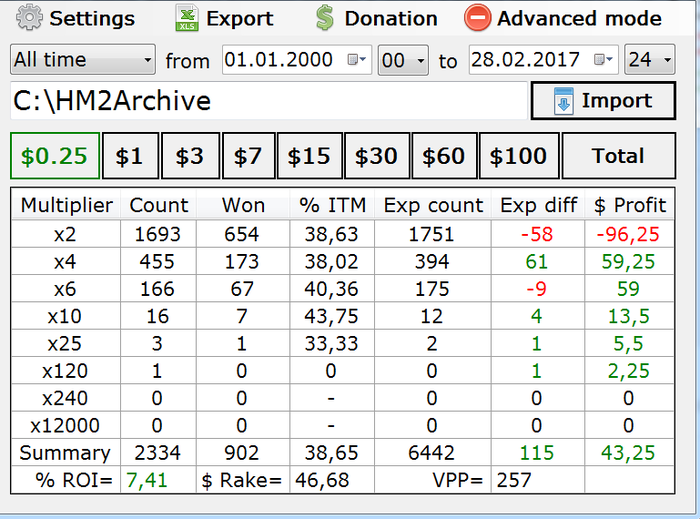This screenshot has height=519, width=700.
Task: Click the x4 multiplier row label
Action: (65, 262)
